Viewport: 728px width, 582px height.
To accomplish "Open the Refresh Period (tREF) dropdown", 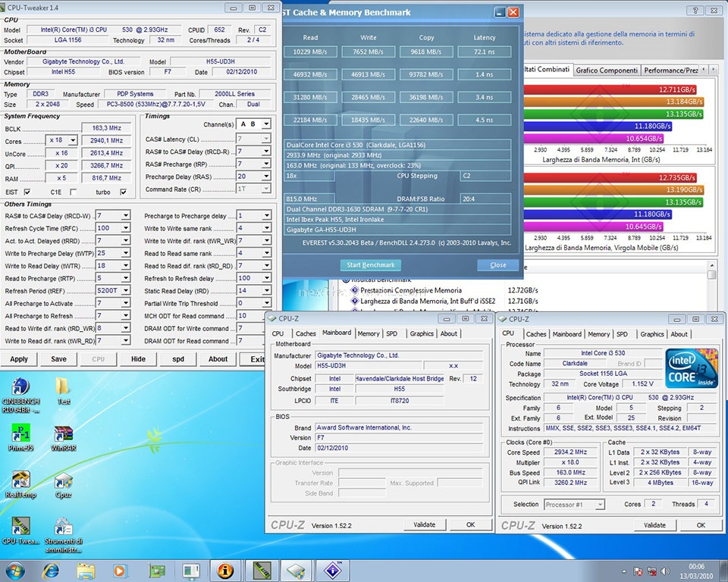I will tap(125, 290).
